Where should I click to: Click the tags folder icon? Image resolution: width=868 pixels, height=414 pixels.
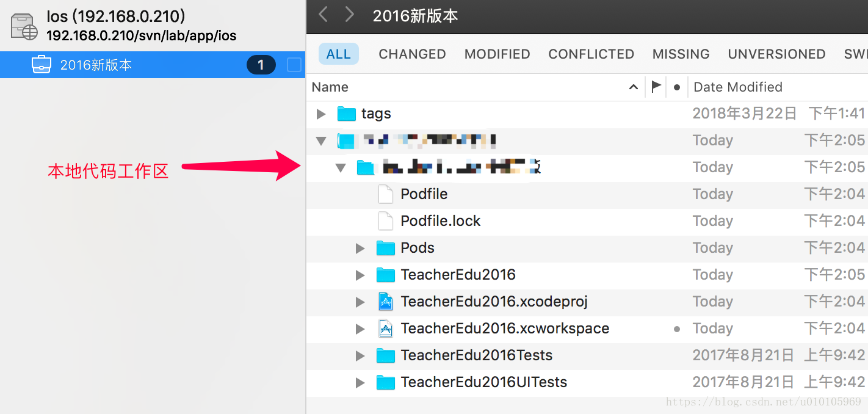pyautogui.click(x=347, y=114)
